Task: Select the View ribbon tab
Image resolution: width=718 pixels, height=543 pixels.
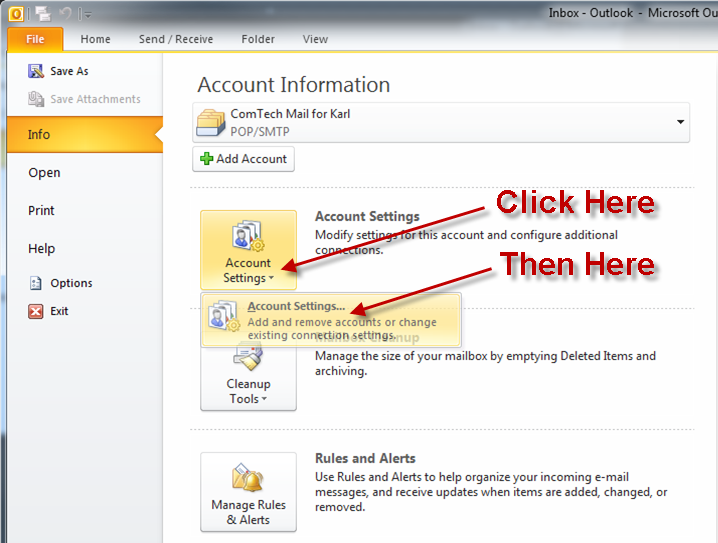Action: coord(315,39)
